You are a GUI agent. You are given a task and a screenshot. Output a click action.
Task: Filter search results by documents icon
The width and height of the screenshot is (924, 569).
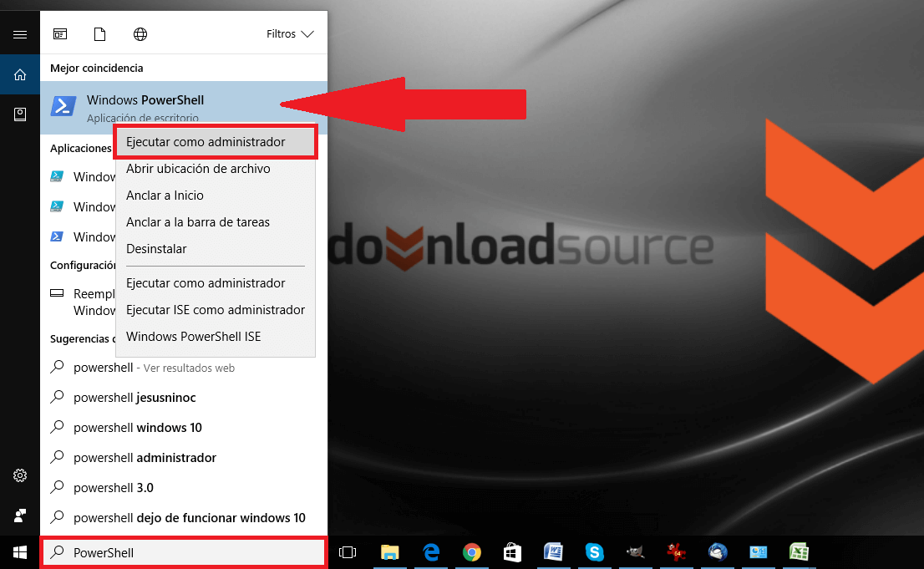click(x=100, y=34)
